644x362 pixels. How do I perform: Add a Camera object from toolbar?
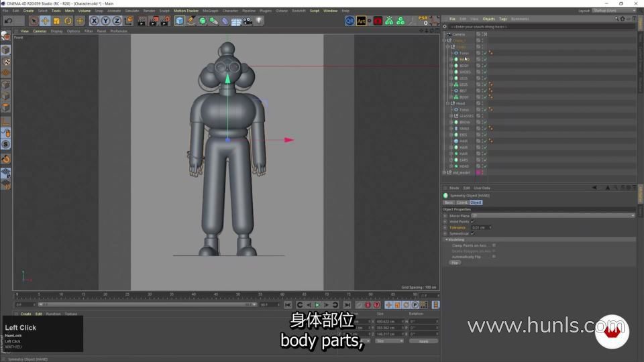tap(248, 21)
